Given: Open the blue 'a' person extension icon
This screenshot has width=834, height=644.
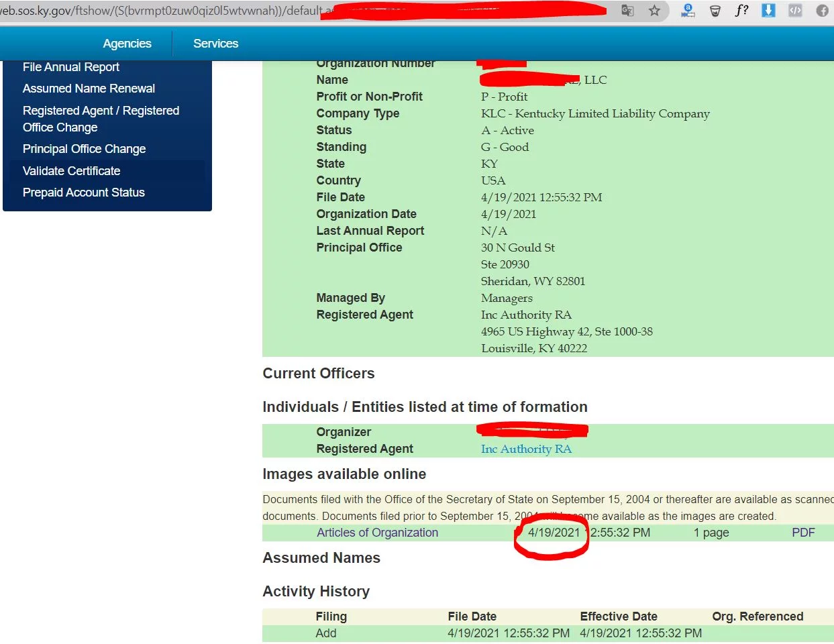Looking at the screenshot, I should point(688,11).
